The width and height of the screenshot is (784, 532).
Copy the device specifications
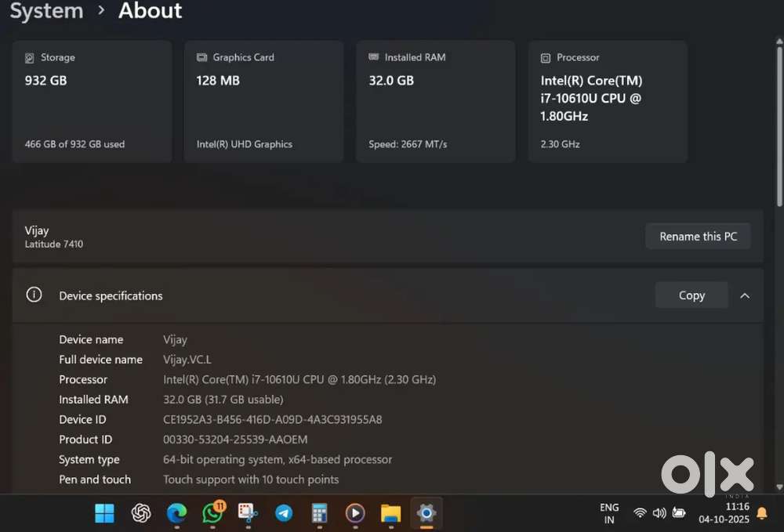coord(691,295)
